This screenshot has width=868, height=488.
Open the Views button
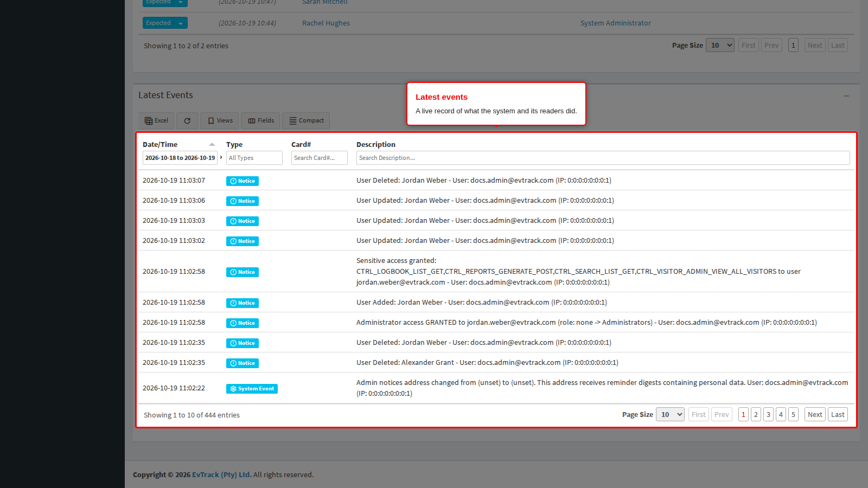[x=220, y=120]
